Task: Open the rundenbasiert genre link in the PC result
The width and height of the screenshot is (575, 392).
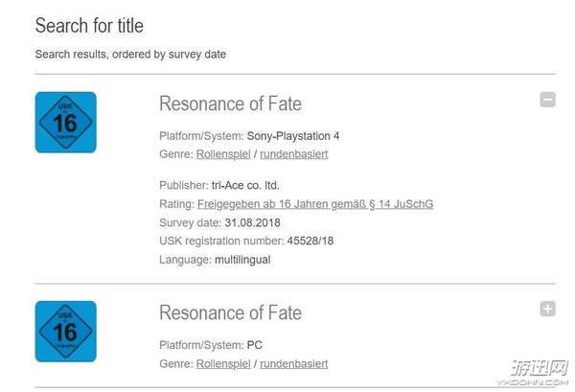Action: tap(294, 363)
